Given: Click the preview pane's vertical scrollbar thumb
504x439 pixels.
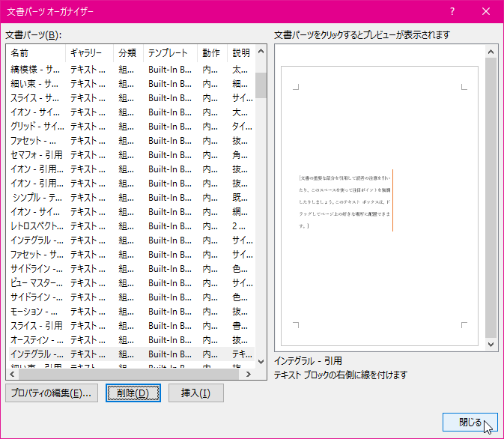Looking at the screenshot, I should (491, 198).
